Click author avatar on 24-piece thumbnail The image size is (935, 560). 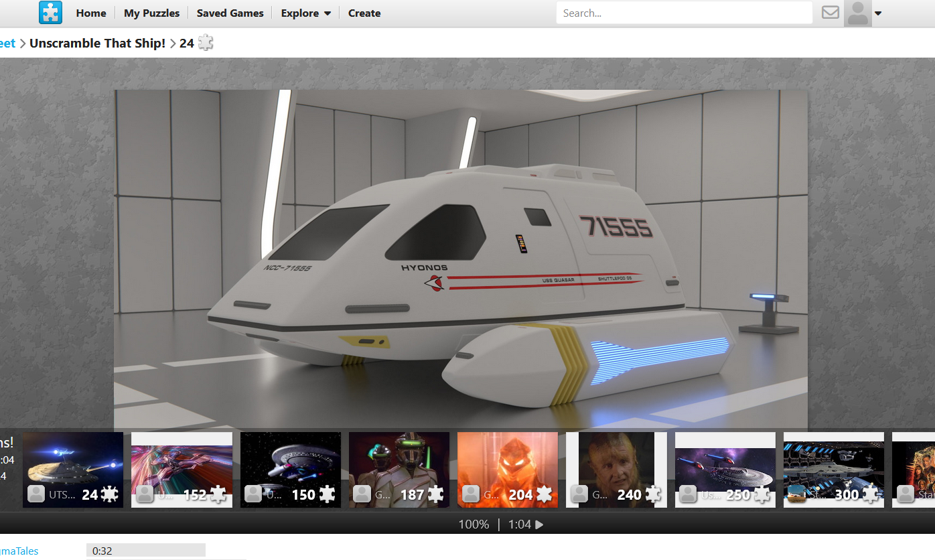(x=36, y=494)
